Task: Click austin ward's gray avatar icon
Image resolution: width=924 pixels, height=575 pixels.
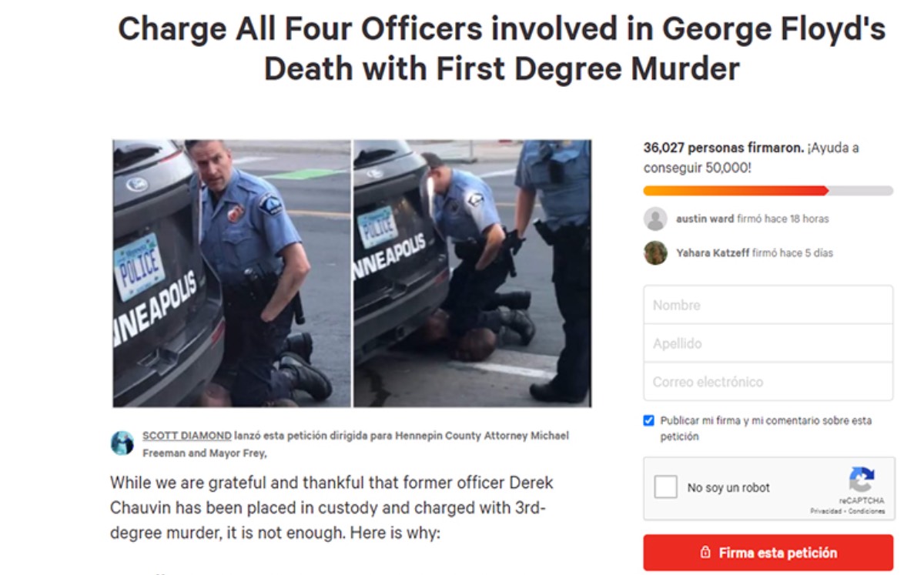Action: [655, 219]
